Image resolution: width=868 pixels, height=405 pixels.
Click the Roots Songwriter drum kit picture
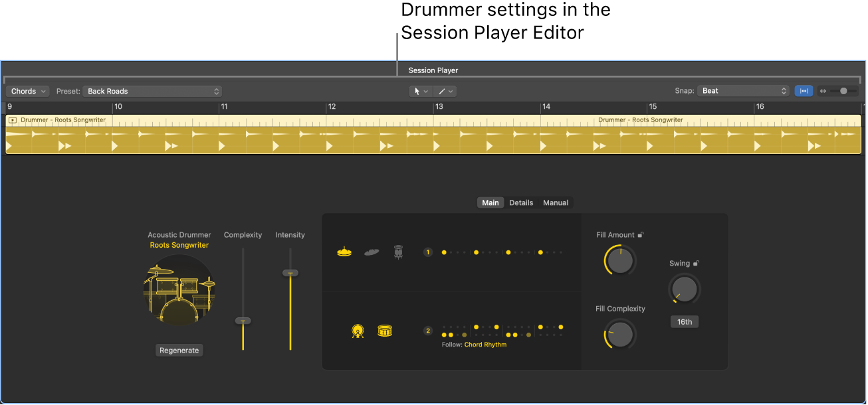(179, 291)
